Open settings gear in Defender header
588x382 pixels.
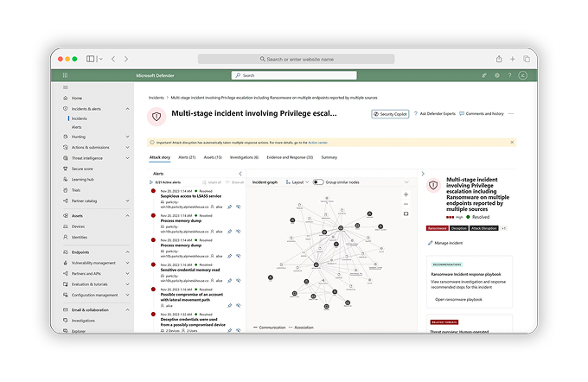[496, 75]
